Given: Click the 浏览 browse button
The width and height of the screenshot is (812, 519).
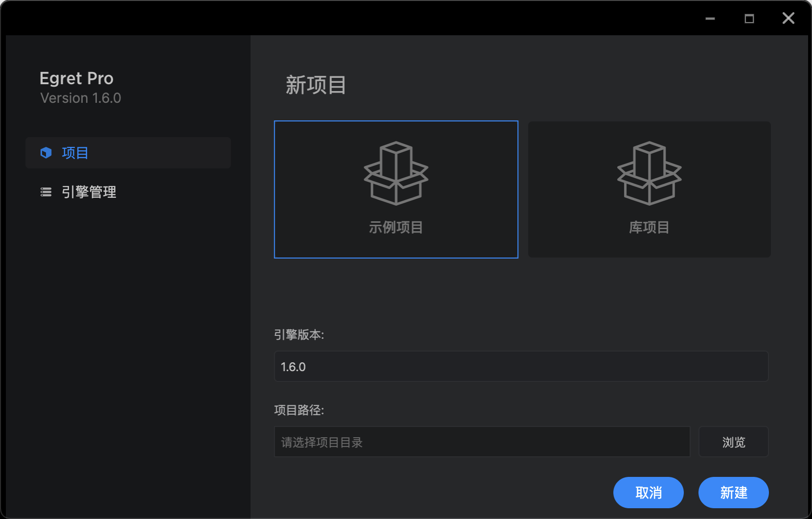Looking at the screenshot, I should 734,442.
